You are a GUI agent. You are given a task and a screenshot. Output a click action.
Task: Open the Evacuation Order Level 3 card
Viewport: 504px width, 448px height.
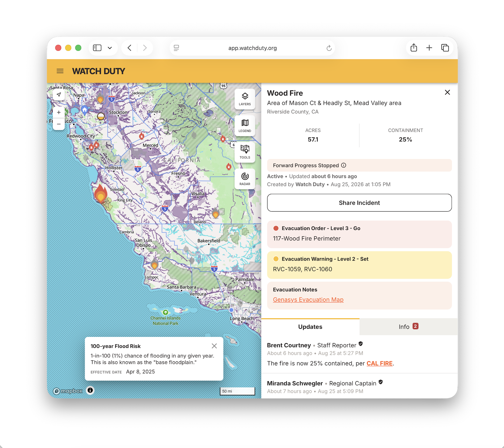point(359,234)
